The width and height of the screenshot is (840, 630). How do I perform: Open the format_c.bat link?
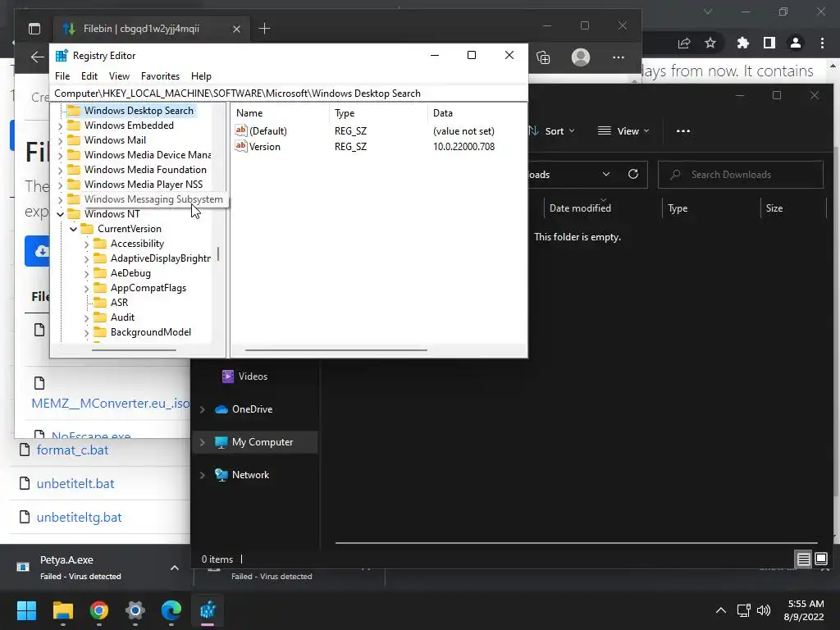[72, 450]
